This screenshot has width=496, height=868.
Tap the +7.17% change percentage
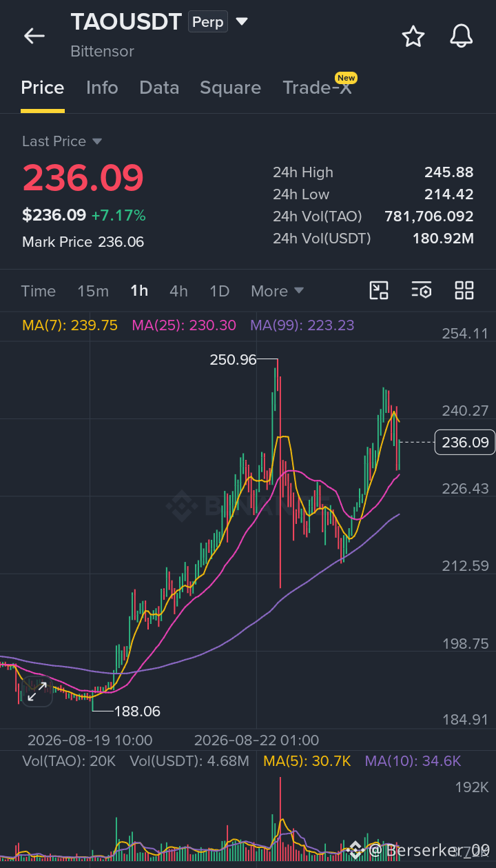118,216
